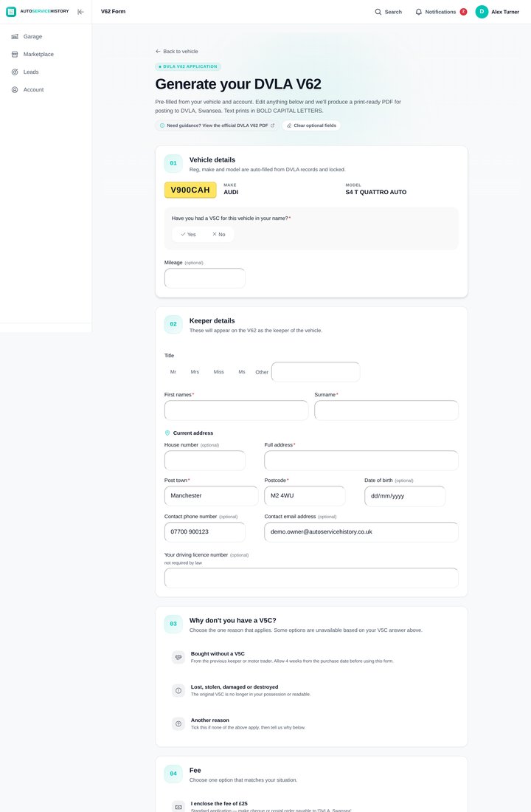The width and height of the screenshot is (531, 812).
Task: Click the section 01 number badge
Action: coord(173,163)
